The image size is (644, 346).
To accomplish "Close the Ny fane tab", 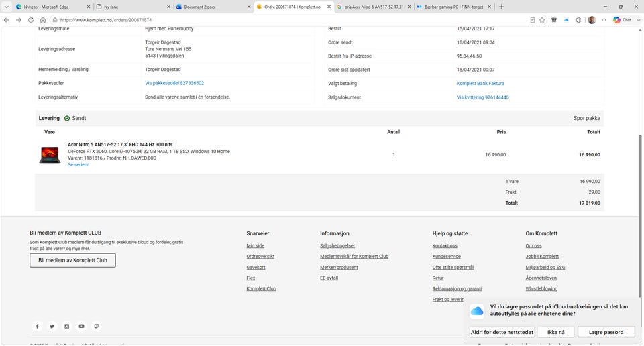I will coord(168,7).
